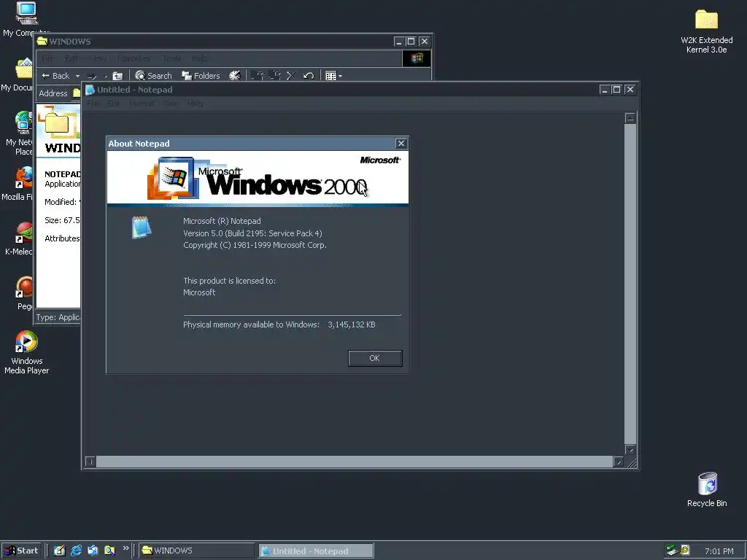This screenshot has height=560, width=747.
Task: Click Notepad vertical scrollbar down arrow
Action: click(630, 449)
